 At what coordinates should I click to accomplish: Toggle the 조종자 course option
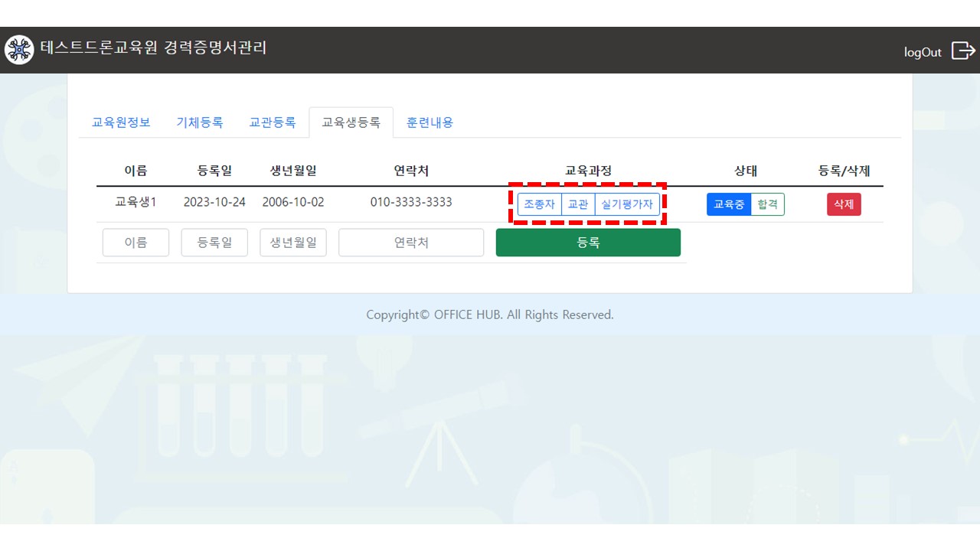click(539, 204)
